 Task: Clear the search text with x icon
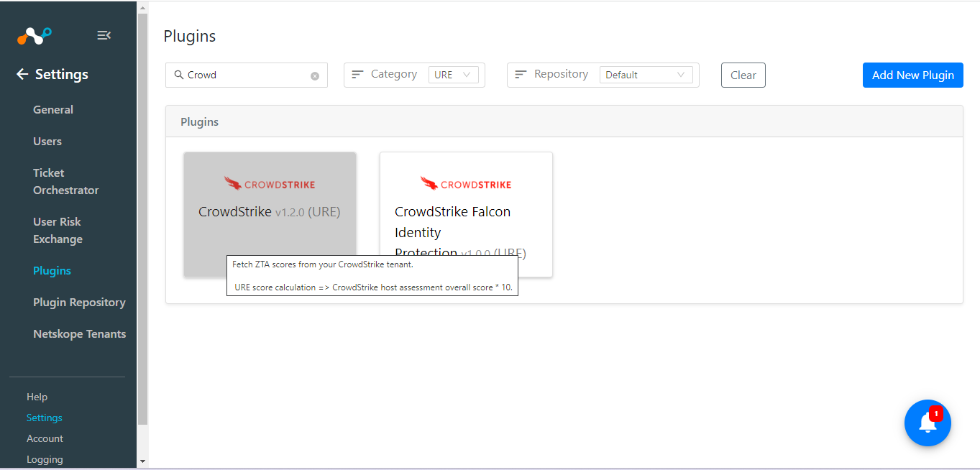point(315,75)
